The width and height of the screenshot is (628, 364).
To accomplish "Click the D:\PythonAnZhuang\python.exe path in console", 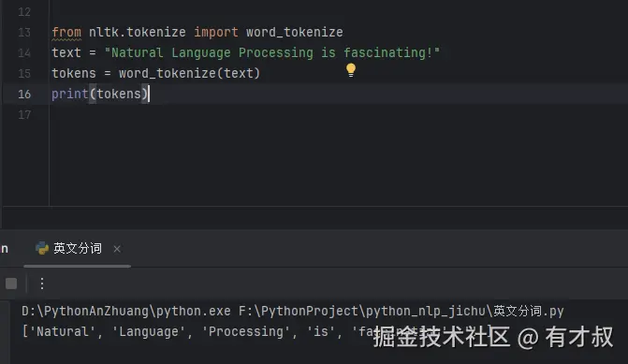I will pyautogui.click(x=126, y=312).
